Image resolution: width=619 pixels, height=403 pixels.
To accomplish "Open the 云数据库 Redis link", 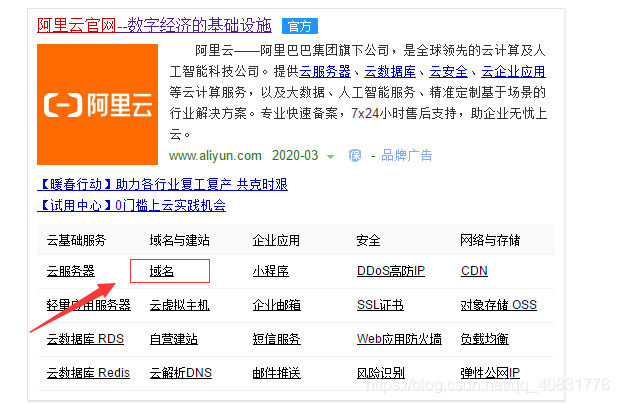I will 88,373.
